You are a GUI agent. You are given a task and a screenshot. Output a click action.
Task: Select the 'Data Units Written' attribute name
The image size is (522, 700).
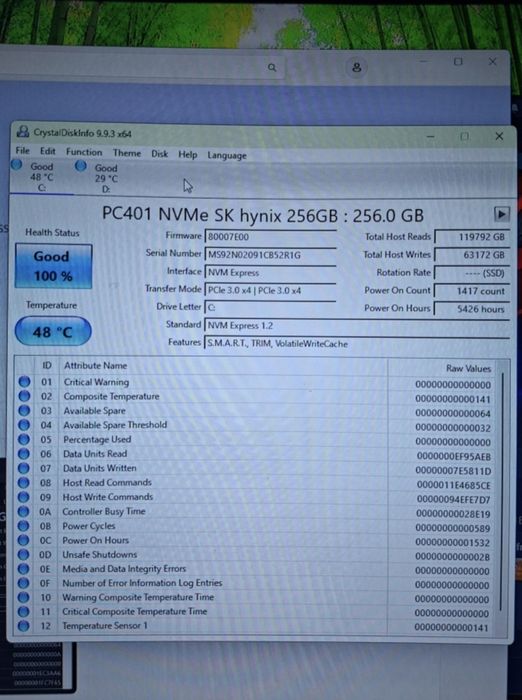[100, 468]
